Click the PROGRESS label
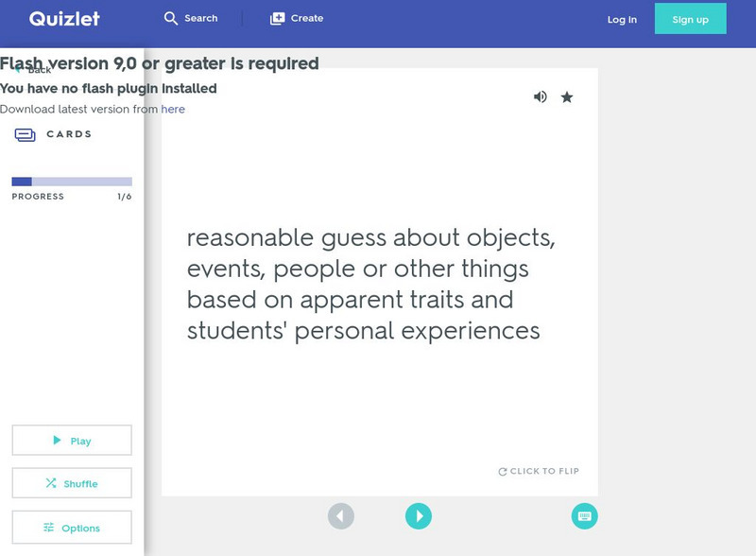The height and width of the screenshot is (556, 756). pyautogui.click(x=38, y=197)
